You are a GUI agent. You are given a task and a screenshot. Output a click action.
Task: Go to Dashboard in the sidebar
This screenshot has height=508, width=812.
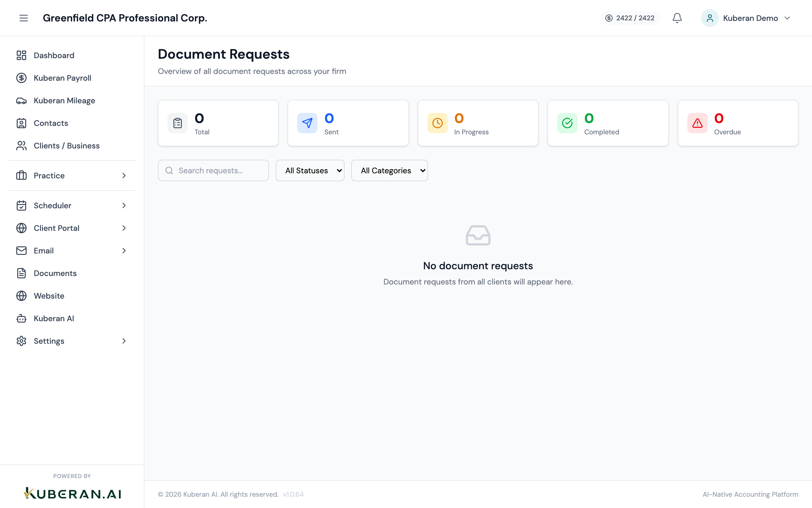[72, 55]
